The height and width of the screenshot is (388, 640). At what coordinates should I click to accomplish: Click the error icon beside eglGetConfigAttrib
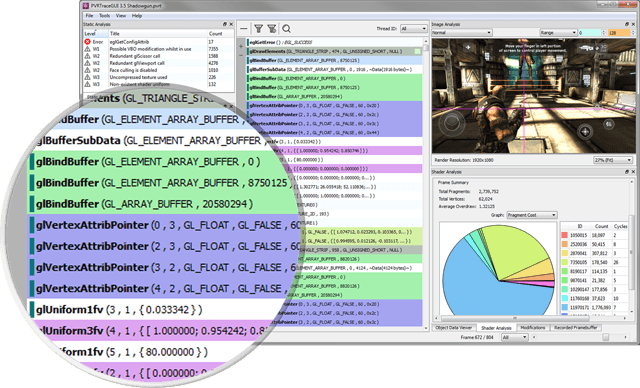87,42
